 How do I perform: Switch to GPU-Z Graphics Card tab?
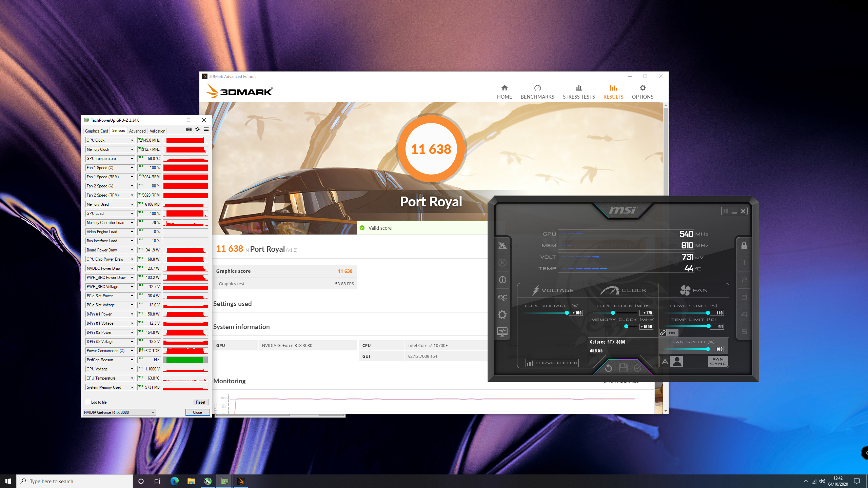click(x=96, y=131)
